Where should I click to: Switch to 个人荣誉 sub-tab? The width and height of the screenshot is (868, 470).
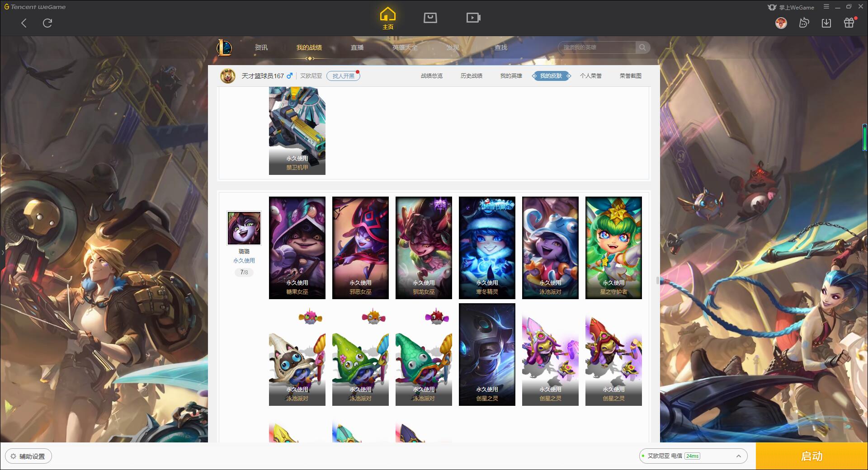tap(591, 76)
